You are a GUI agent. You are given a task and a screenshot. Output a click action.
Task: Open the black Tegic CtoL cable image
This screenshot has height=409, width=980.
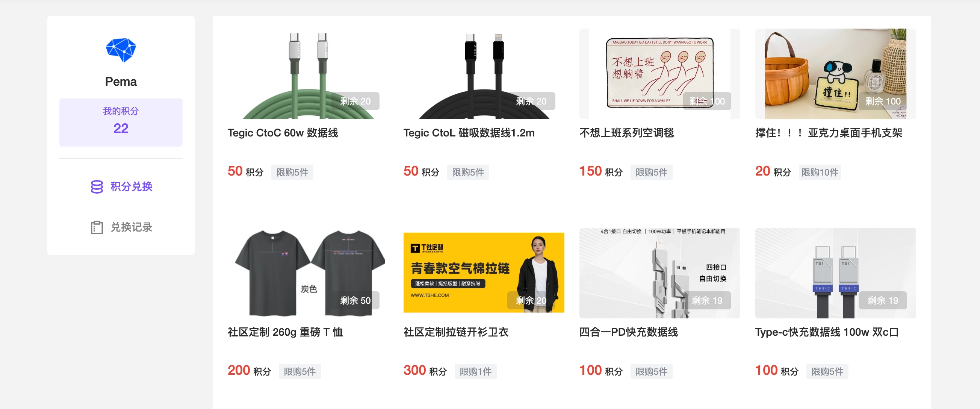[484, 74]
